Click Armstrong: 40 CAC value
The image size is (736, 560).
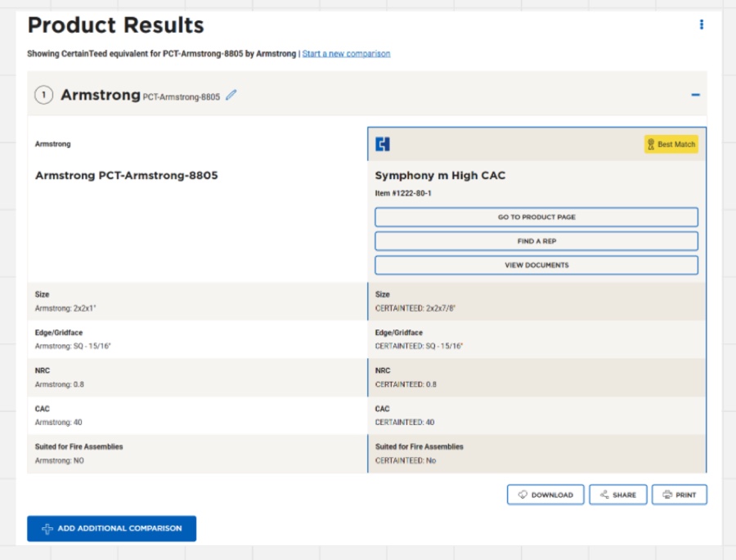58,423
